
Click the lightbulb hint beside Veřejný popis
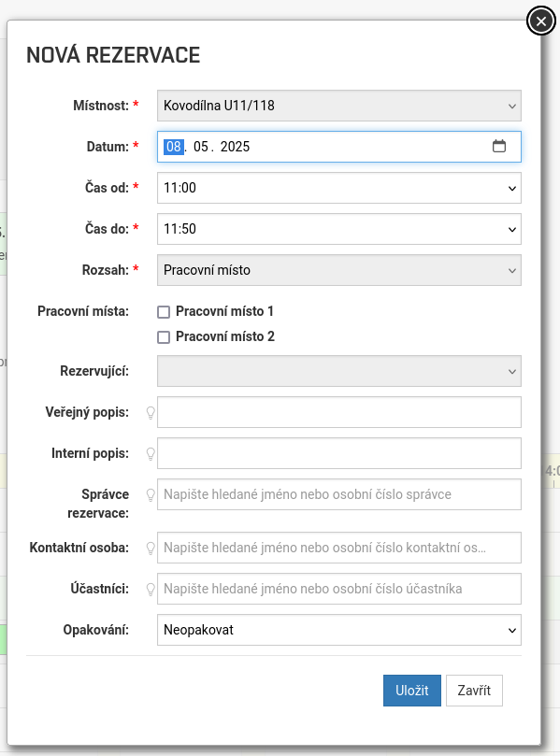click(x=151, y=413)
